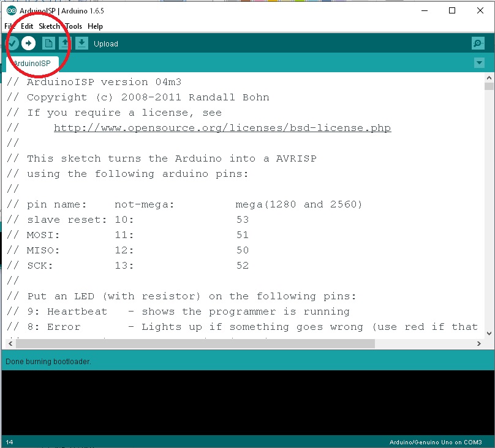
Task: Click the 'slave reset: 10:' line
Action: 128,220
